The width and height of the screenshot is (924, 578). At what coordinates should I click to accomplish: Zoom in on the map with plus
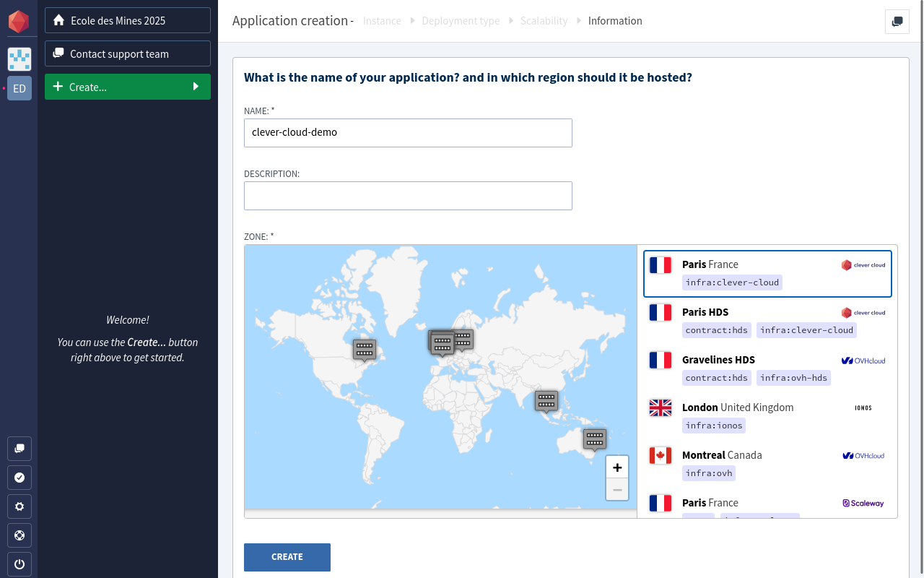(x=617, y=467)
